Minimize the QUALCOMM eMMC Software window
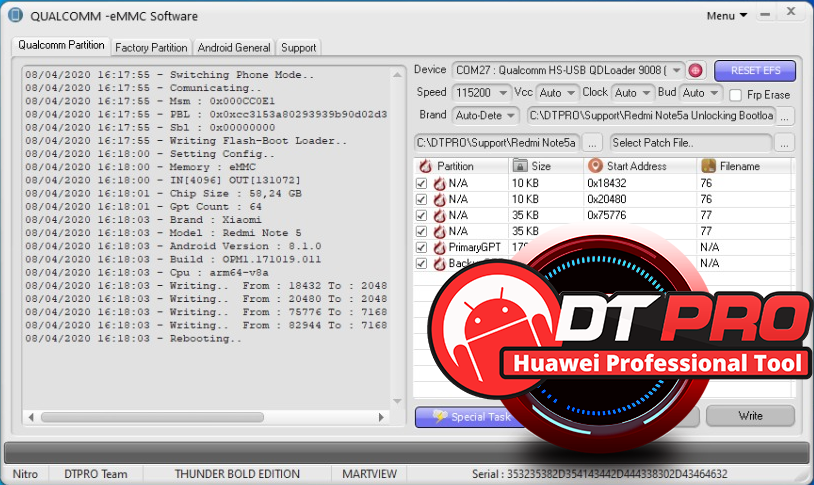The image size is (814, 485). pyautogui.click(x=765, y=15)
